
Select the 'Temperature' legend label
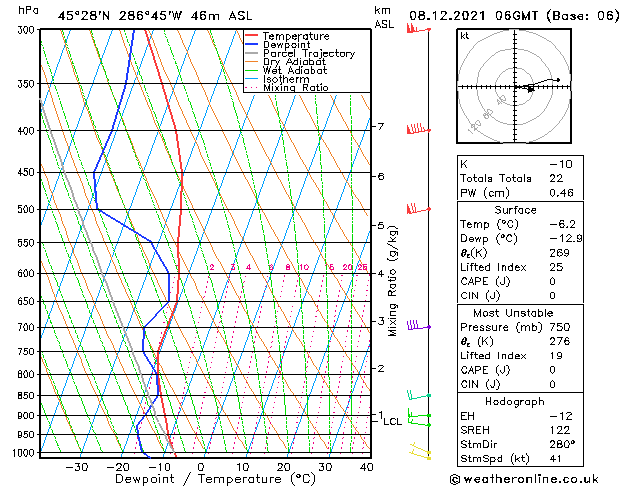296,36
